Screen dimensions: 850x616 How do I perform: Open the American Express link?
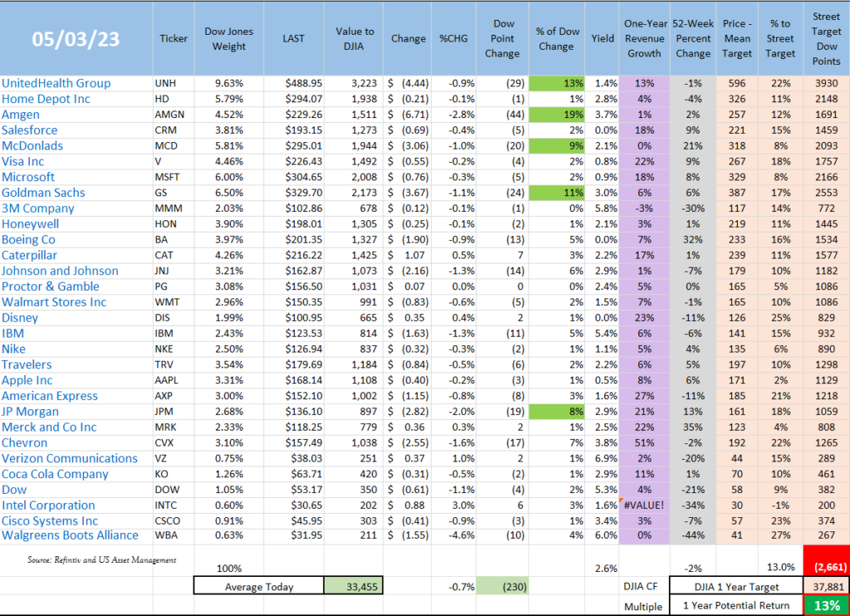point(50,396)
